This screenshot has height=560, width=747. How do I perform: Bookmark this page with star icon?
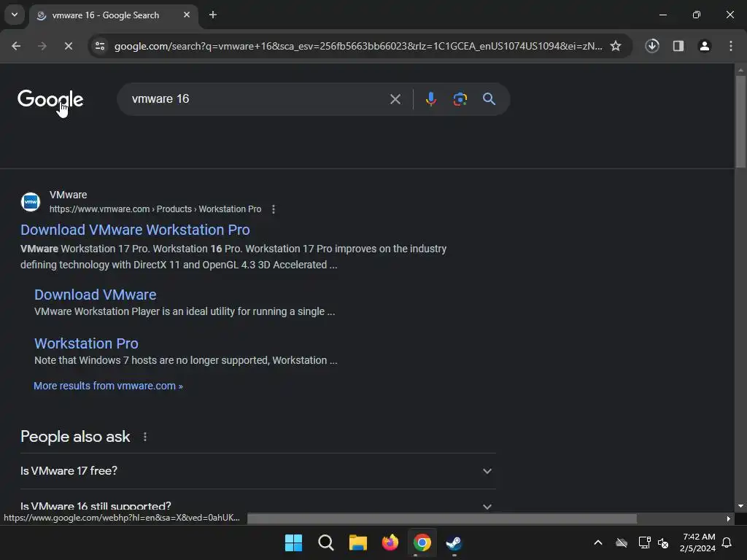pyautogui.click(x=616, y=46)
